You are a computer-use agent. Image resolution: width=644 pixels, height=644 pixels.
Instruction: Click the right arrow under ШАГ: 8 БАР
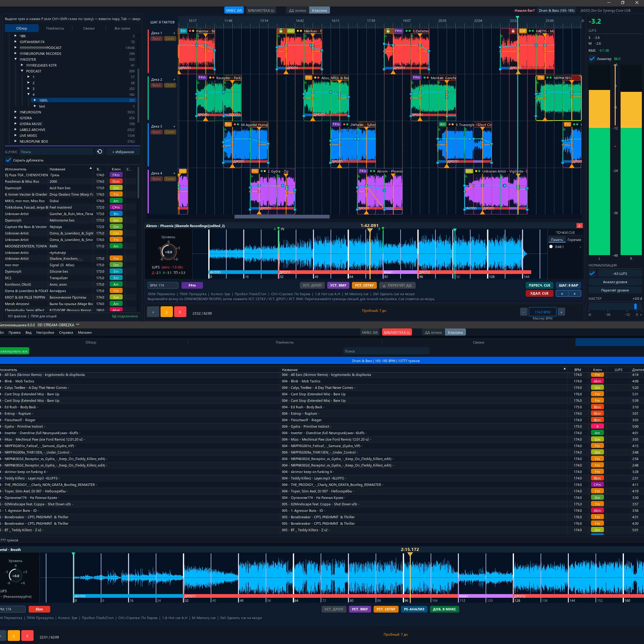tap(574, 294)
